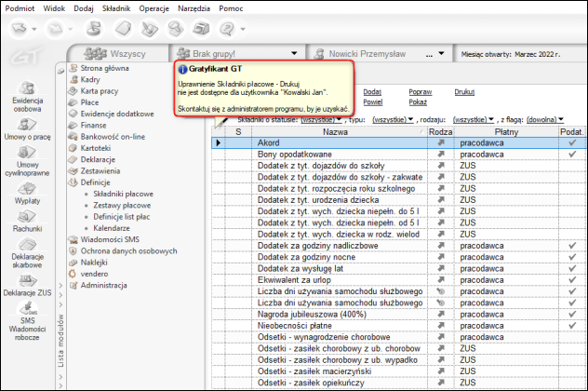588x391 pixels.
Task: Open the Brak grupy dropdown
Action: pyautogui.click(x=295, y=53)
